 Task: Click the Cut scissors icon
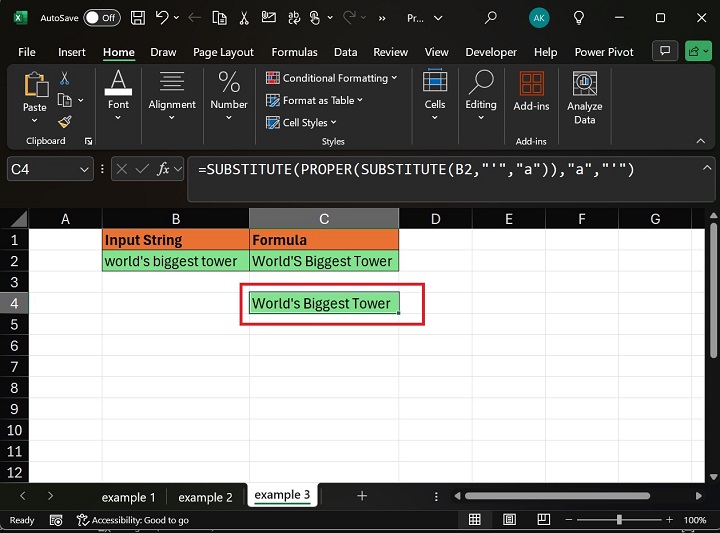[65, 78]
